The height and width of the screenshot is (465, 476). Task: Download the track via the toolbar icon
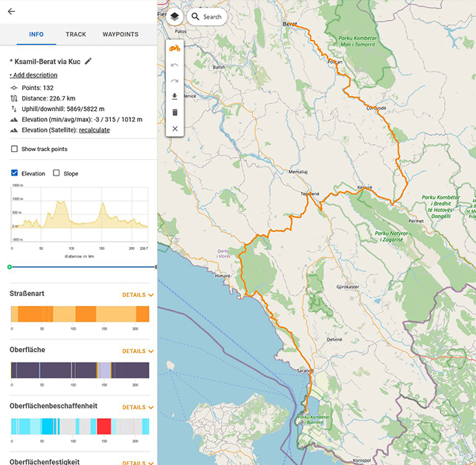click(175, 97)
